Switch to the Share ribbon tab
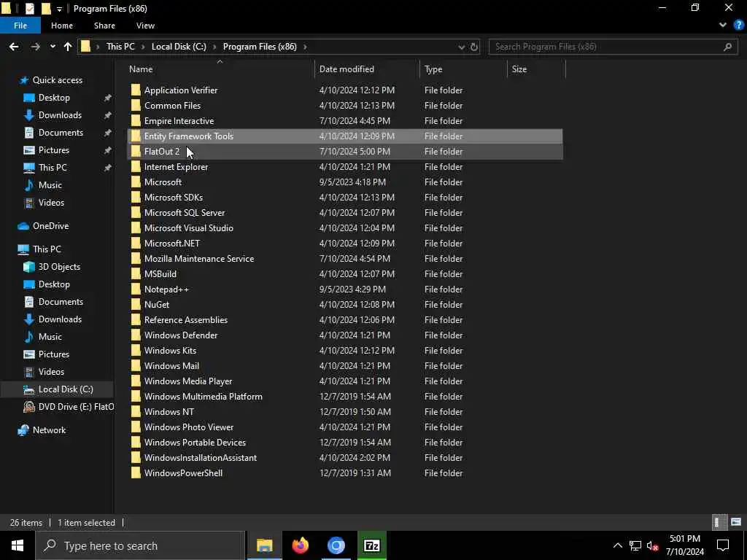Screen dimensions: 747x560 tap(104, 26)
